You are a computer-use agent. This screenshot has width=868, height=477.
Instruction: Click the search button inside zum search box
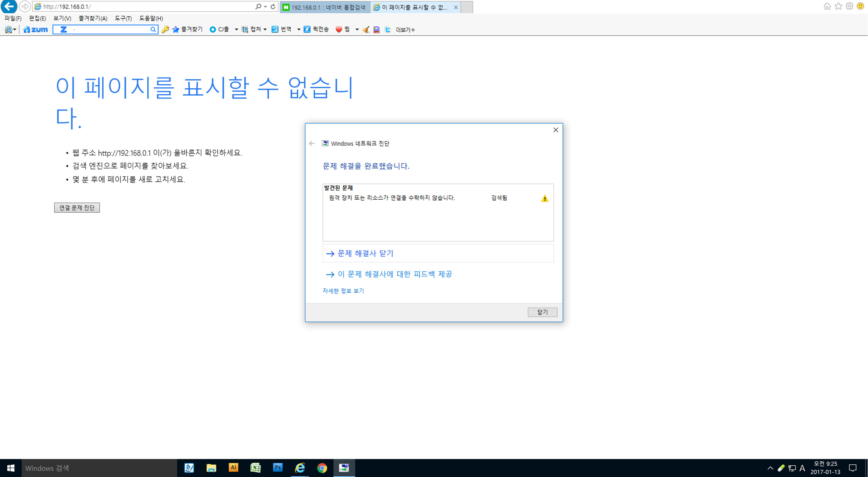click(153, 29)
